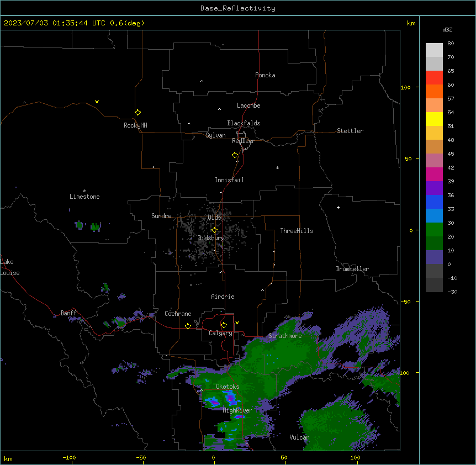
Task: Click the Limestone label
Action: click(84, 197)
